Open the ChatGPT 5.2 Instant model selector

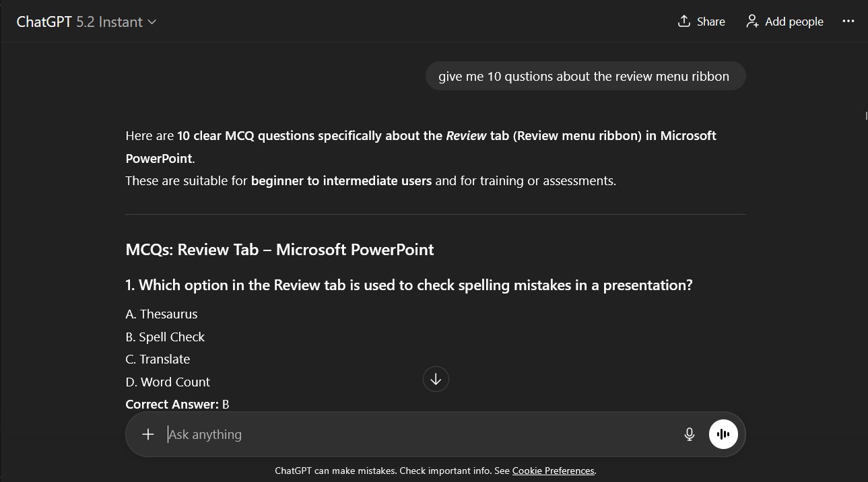click(86, 22)
